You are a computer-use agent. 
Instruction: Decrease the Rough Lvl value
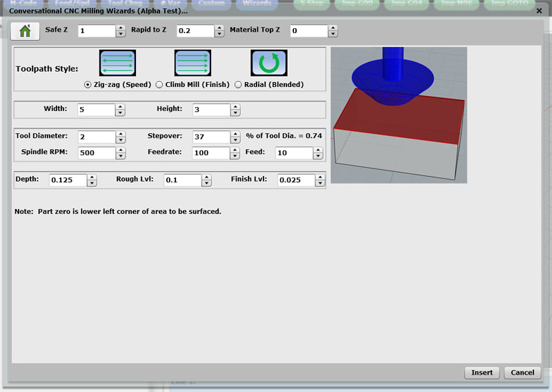coord(206,184)
